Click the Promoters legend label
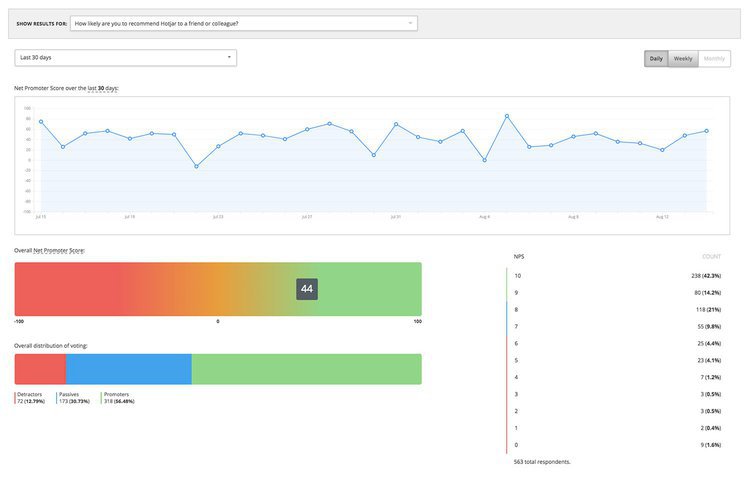The height and width of the screenshot is (483, 750). (116, 394)
